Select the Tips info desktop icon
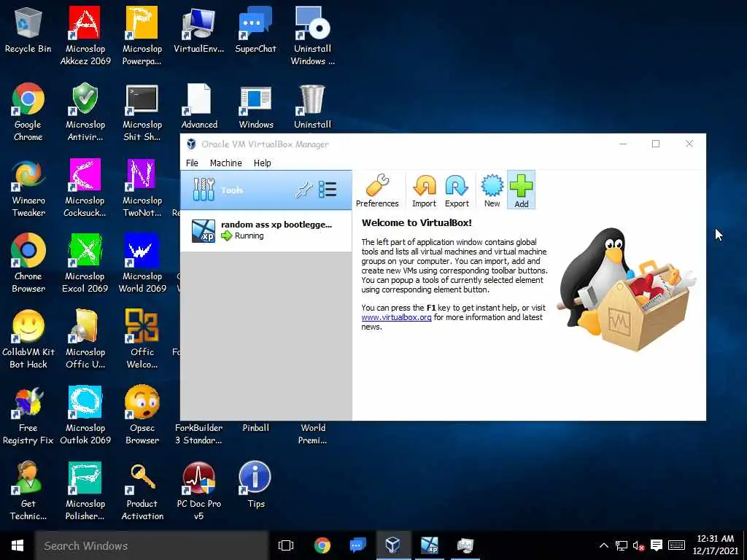The height and width of the screenshot is (560, 747). 255,486
